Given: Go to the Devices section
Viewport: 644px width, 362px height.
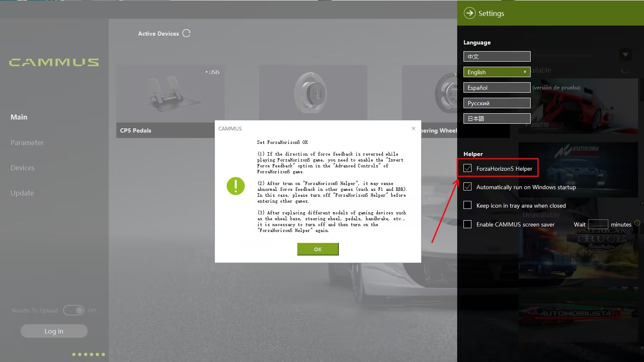Looking at the screenshot, I should [23, 168].
